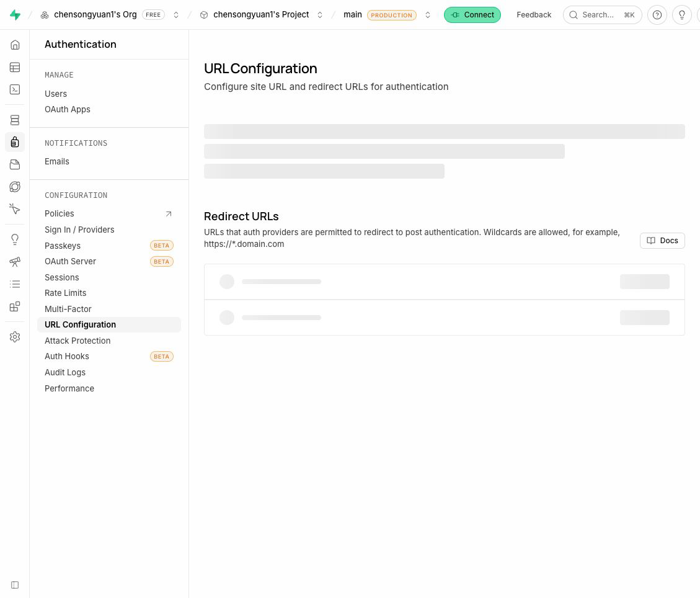Image resolution: width=700 pixels, height=598 pixels.
Task: Click chensongyuan1's Project breadcrumb link
Action: [x=260, y=15]
